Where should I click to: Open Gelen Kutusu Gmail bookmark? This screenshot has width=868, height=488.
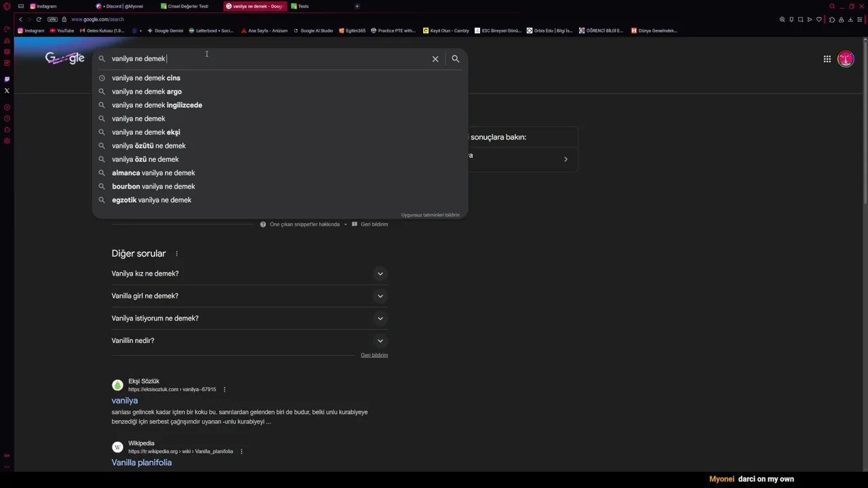(102, 30)
